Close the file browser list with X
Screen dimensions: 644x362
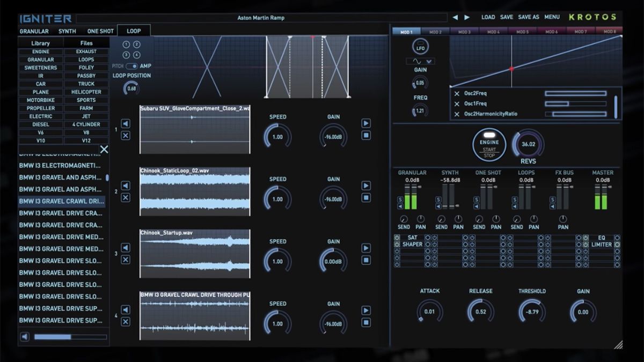(104, 150)
